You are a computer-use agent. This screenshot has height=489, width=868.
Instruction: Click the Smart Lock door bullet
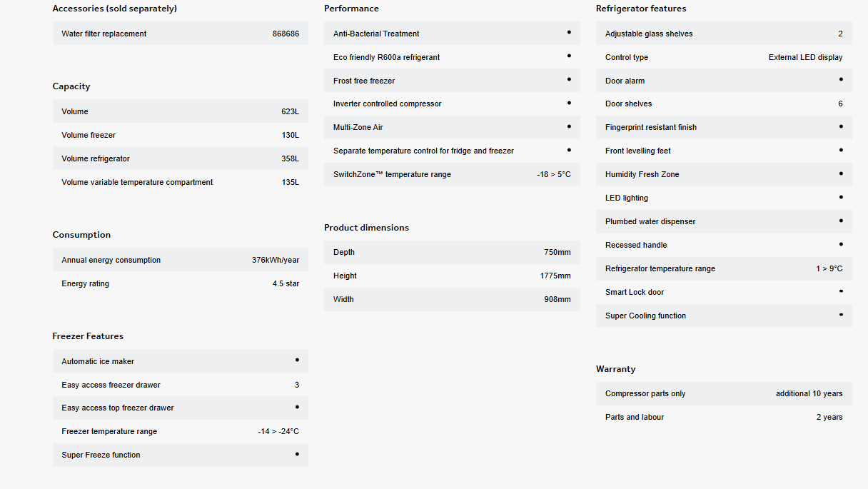tap(841, 291)
